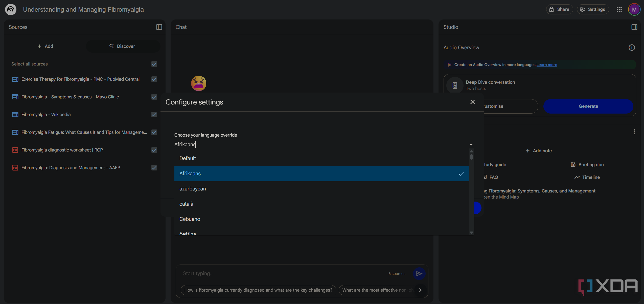Open Audio Overview info icon

(632, 48)
